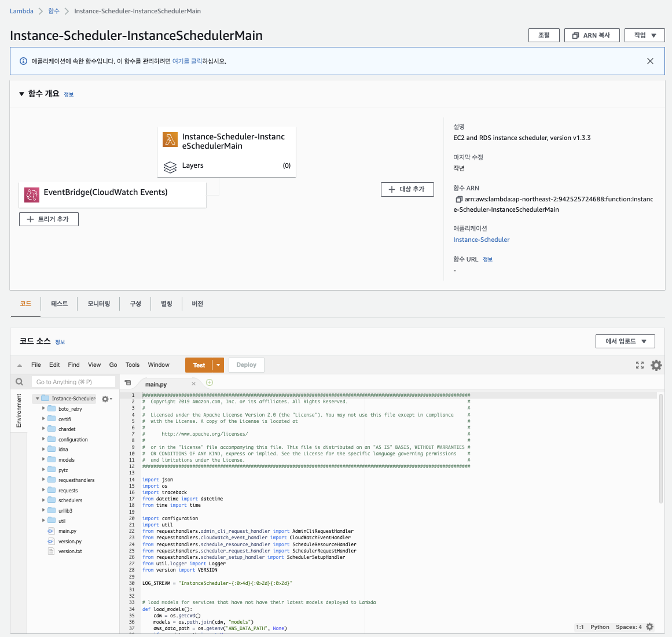Click the Lambda function icon in overview
Viewport: 672px width, 637px height.
[170, 139]
